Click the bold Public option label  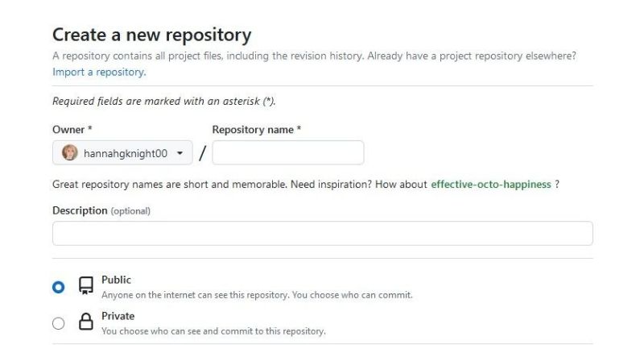[116, 280]
